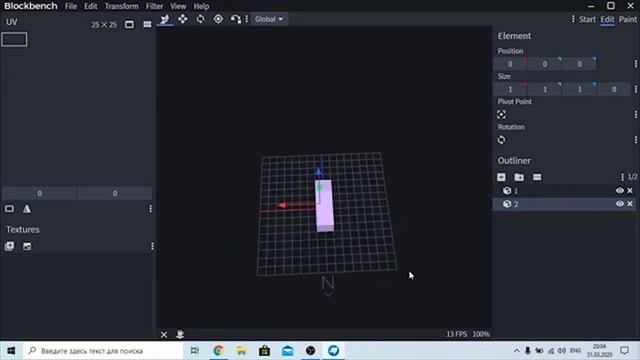Click the Position Y field
Screen dimensions: 640x360
pyautogui.click(x=545, y=64)
